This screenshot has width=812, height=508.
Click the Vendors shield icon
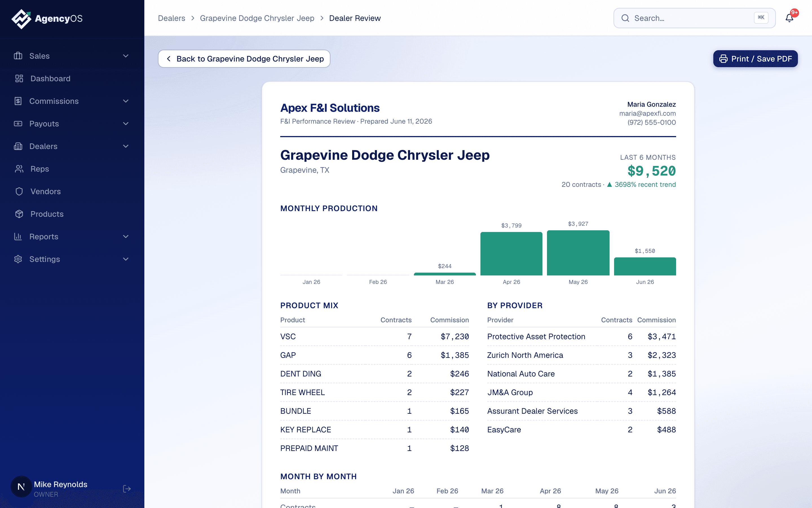(x=19, y=191)
